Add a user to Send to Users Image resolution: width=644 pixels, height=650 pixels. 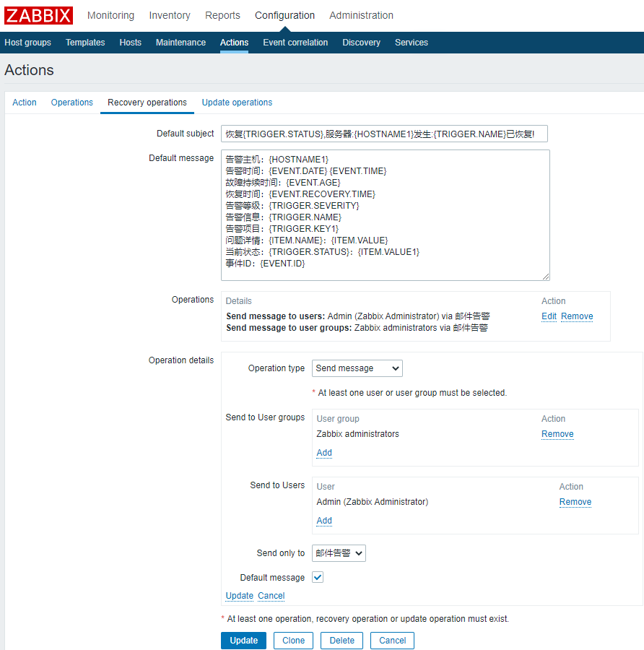pos(324,521)
